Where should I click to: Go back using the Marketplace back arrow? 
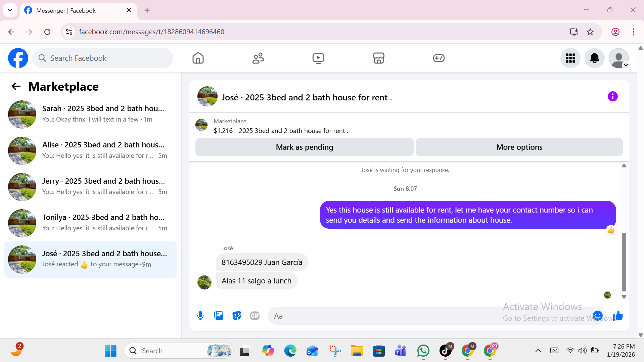pyautogui.click(x=16, y=87)
